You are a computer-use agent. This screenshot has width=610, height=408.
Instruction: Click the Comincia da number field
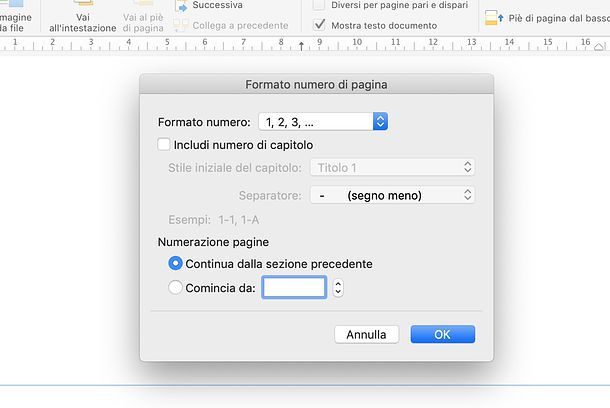pyautogui.click(x=294, y=287)
